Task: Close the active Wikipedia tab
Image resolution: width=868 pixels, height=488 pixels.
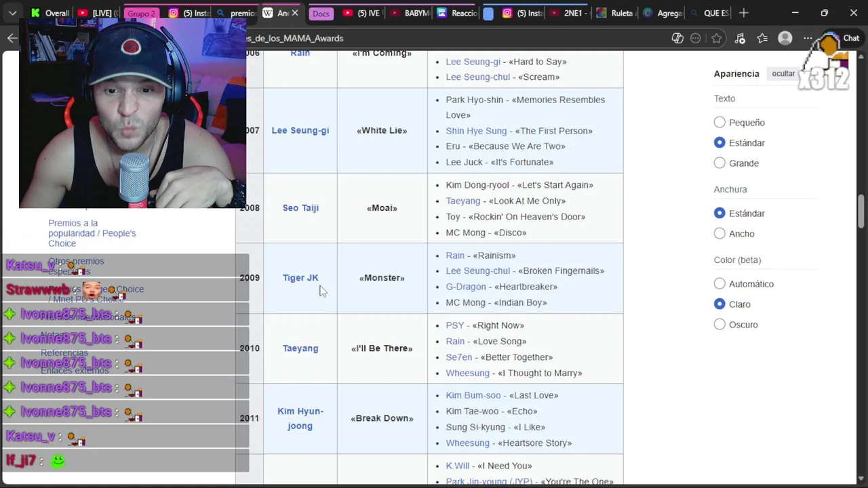Action: click(x=295, y=13)
